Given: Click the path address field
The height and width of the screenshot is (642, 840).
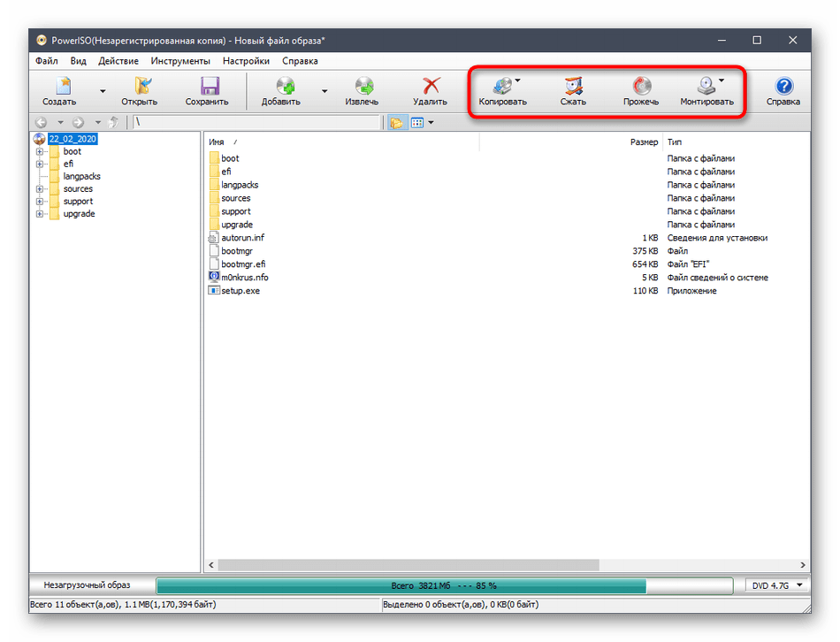Looking at the screenshot, I should pyautogui.click(x=256, y=123).
